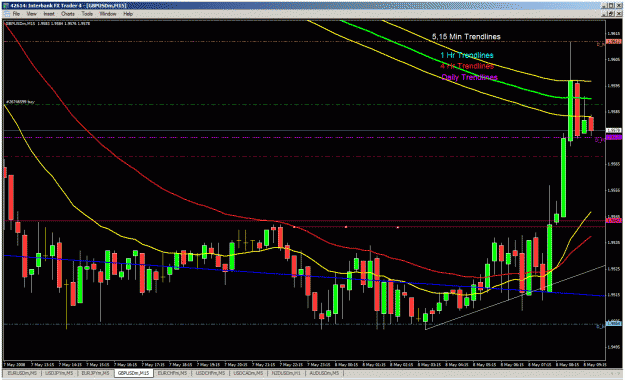Switch to the NZDUSDm,H1 chart tab
625x380 pixels.
pyautogui.click(x=286, y=373)
